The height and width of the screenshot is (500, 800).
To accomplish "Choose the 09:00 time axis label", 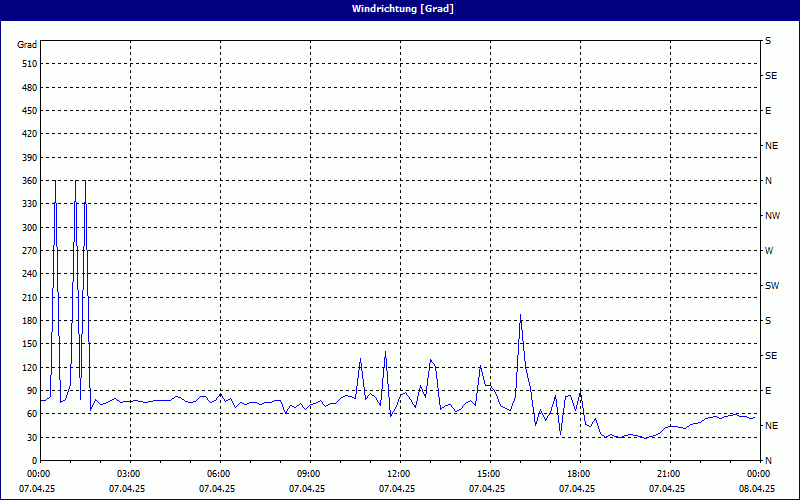I will [309, 474].
